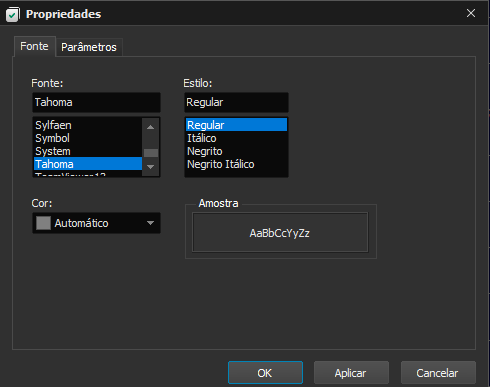
Task: Click the Propriedades window icon in title bar
Action: [13, 15]
